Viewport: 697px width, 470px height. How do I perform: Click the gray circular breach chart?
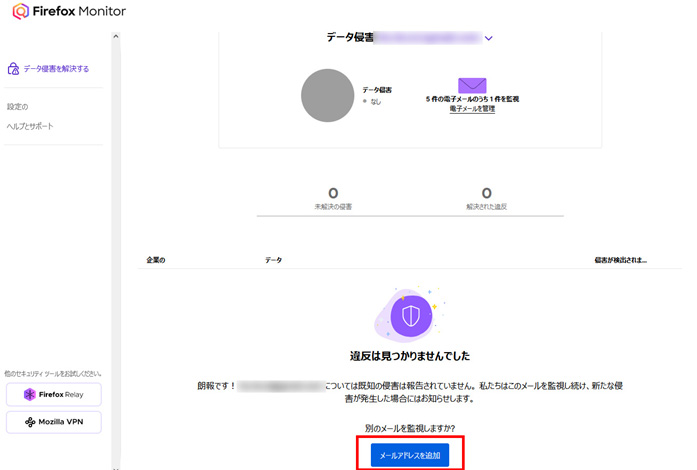coord(329,95)
